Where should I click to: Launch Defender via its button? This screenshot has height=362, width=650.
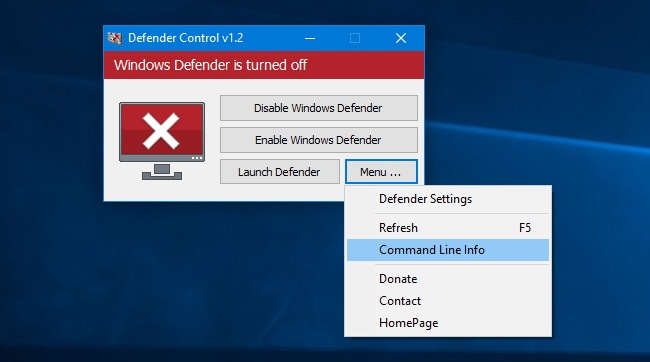click(279, 172)
